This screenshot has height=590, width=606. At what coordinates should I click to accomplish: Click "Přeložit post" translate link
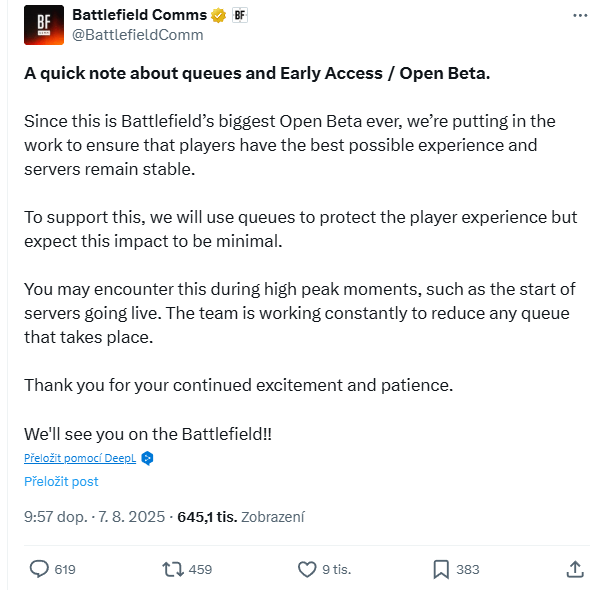(x=61, y=481)
